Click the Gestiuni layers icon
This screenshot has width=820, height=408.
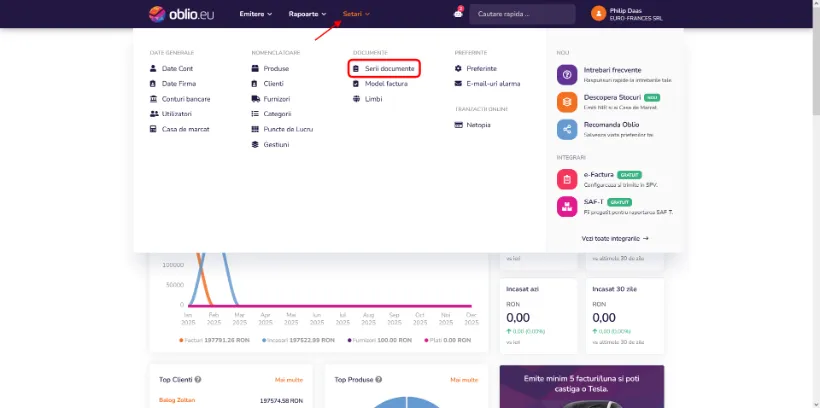click(255, 144)
